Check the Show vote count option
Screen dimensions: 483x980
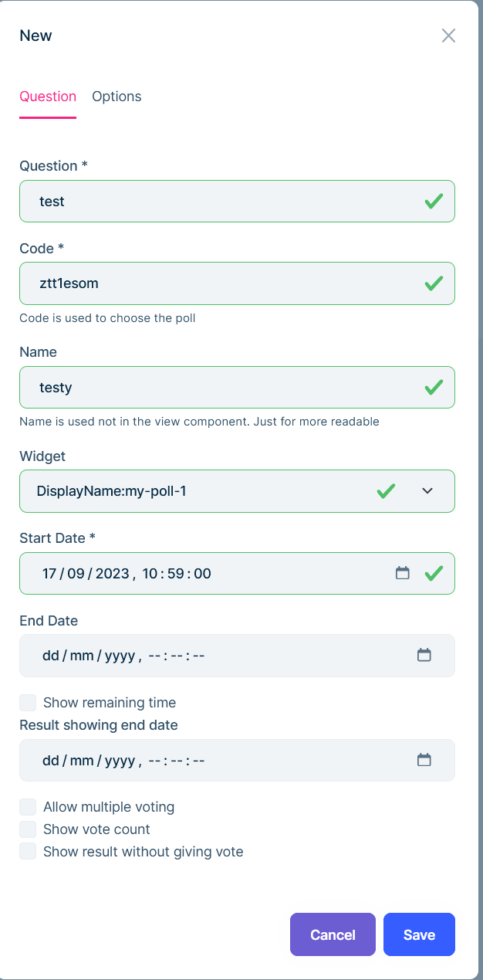(28, 829)
